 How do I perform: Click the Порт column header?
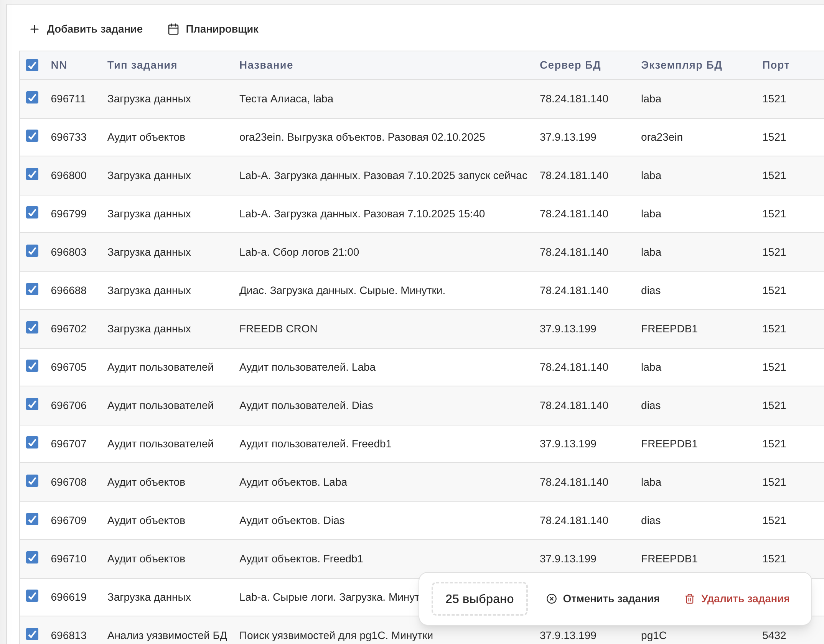tap(775, 65)
